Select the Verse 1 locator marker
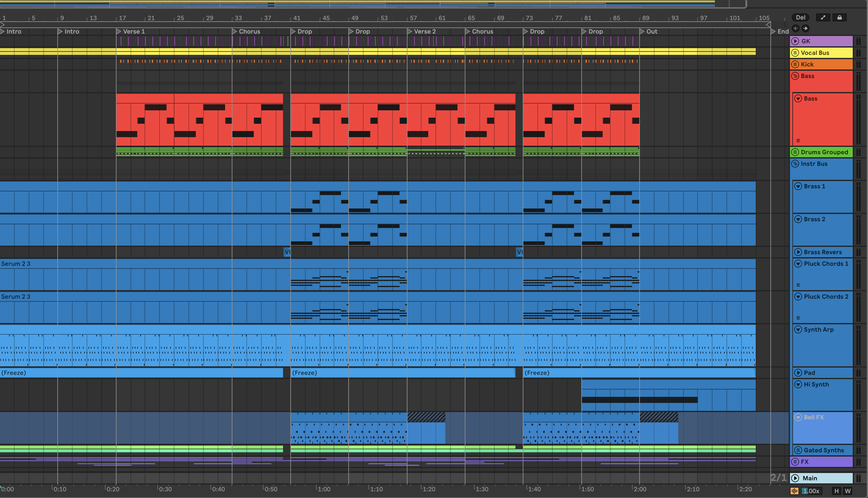This screenshot has width=868, height=498. tap(119, 31)
